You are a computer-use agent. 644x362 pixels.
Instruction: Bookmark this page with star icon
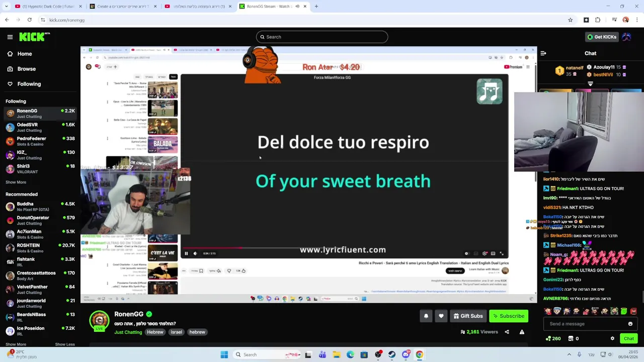[570, 20]
